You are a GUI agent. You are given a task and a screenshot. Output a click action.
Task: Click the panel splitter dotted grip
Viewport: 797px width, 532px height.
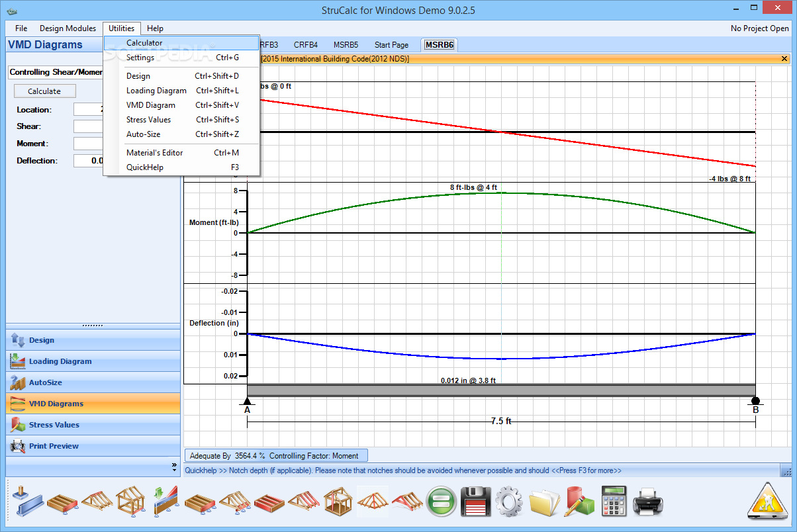(93, 326)
